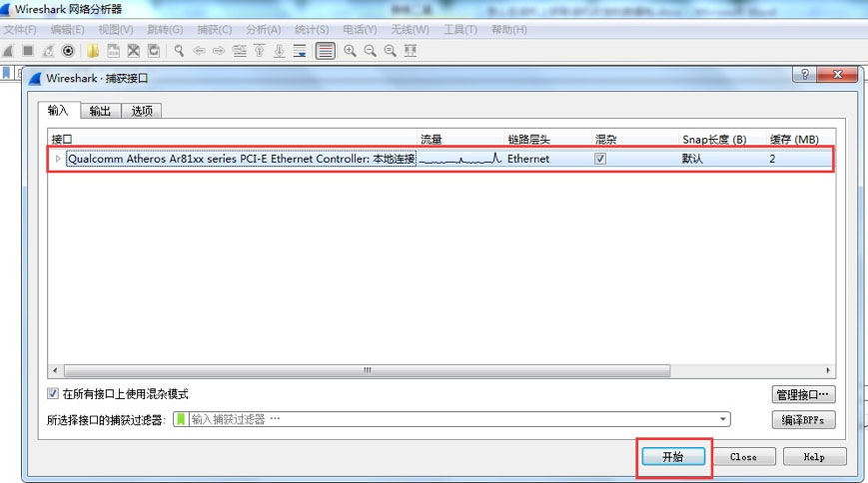Click the zoom in toolbar icon
Screen dimensions: 868x483
[x=350, y=51]
